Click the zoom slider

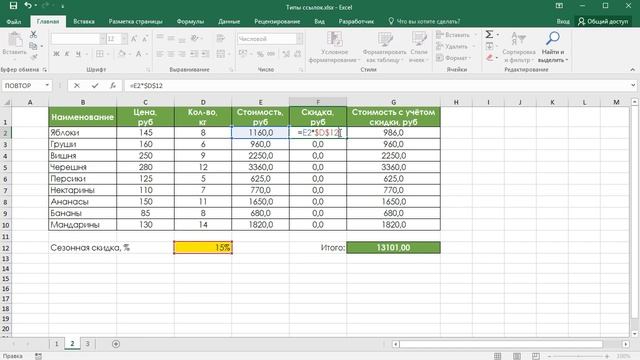click(x=578, y=356)
